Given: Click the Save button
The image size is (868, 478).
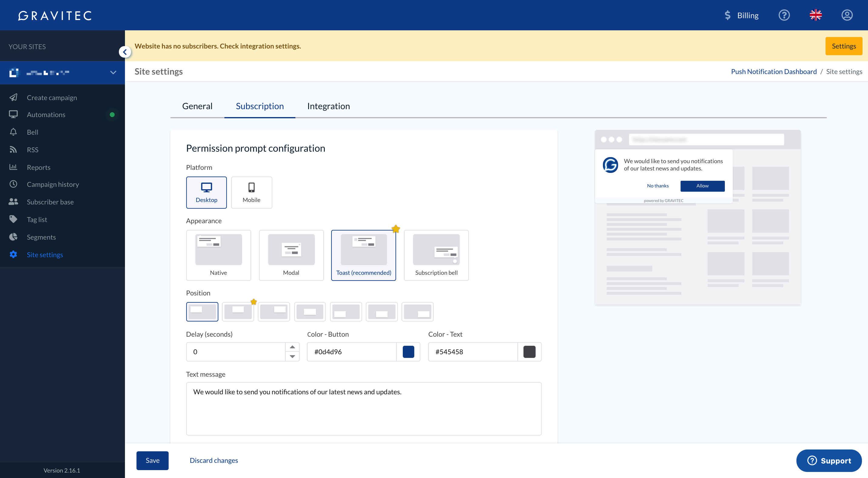Looking at the screenshot, I should pyautogui.click(x=152, y=460).
